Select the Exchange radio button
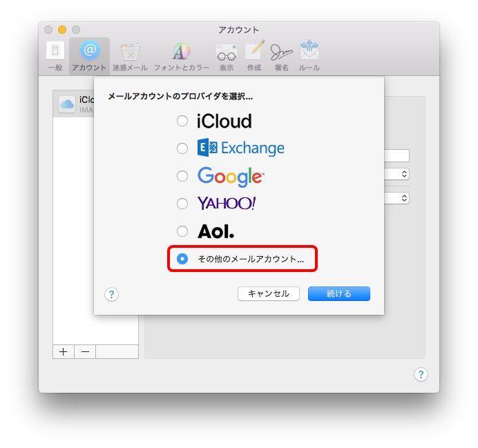478x448 pixels. click(x=182, y=148)
